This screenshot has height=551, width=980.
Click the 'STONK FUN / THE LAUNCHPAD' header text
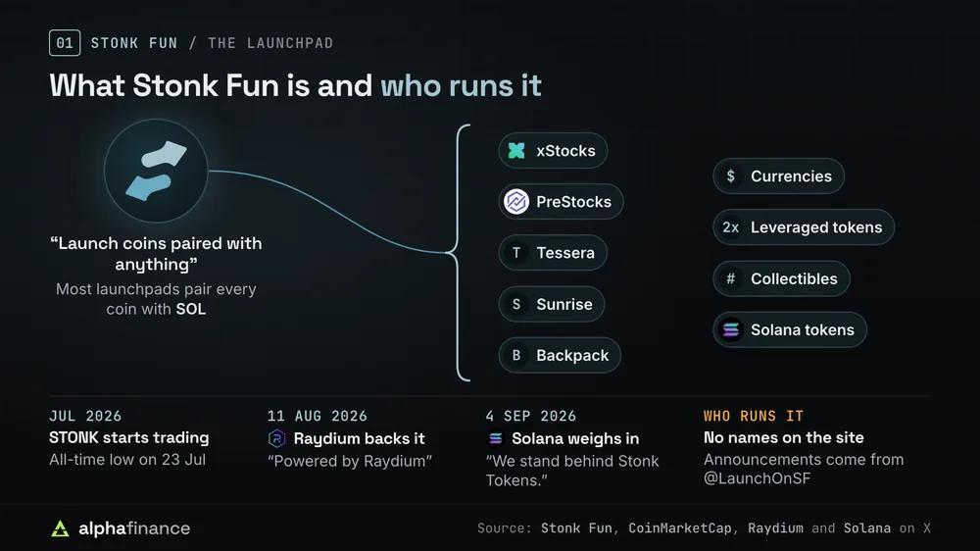click(212, 43)
